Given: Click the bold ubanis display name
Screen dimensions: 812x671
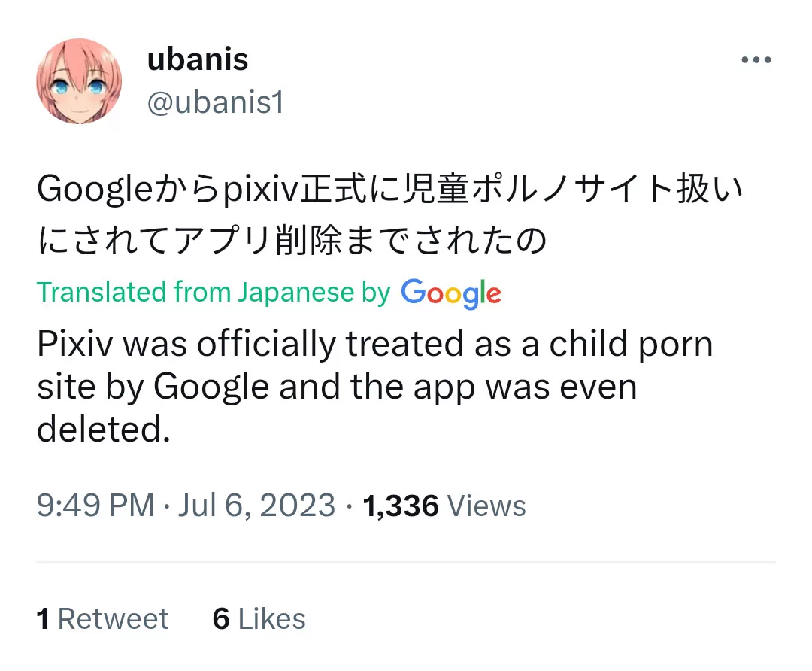Looking at the screenshot, I should tap(198, 59).
